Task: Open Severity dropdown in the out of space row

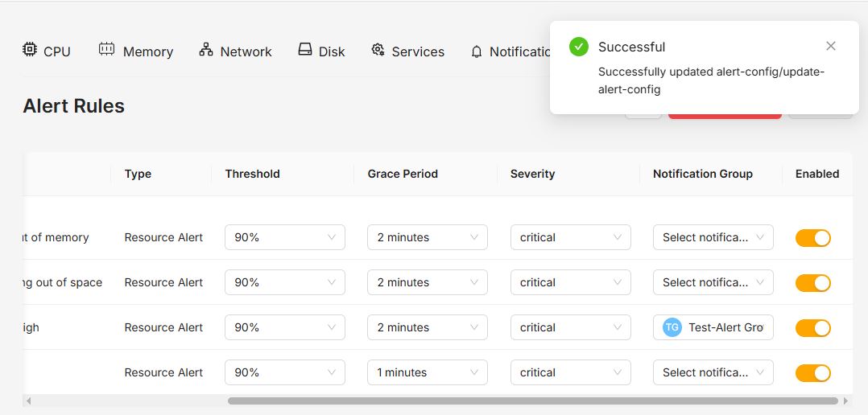Action: point(570,282)
